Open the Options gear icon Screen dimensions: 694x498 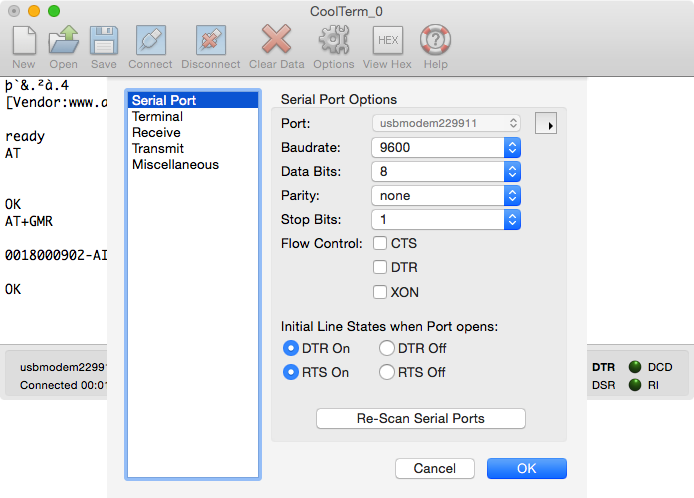coord(334,40)
